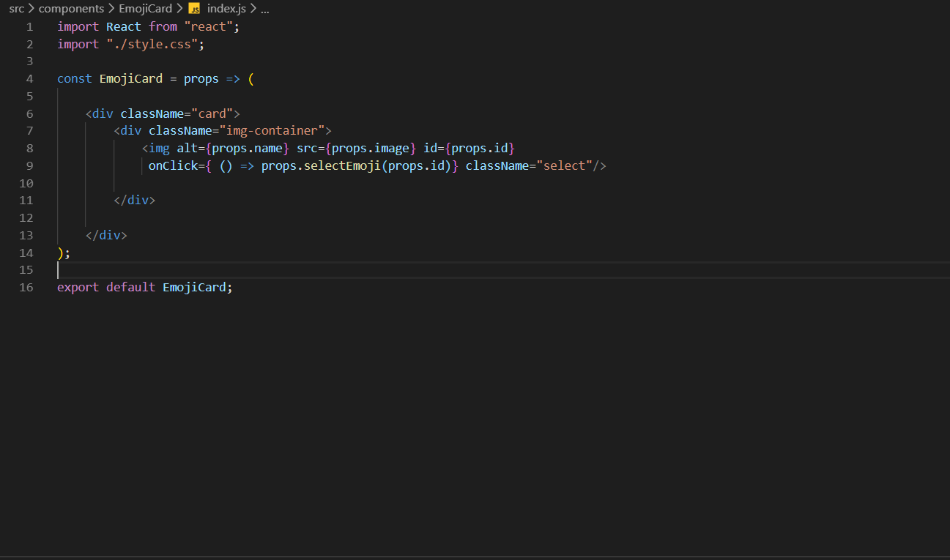The image size is (950, 560).
Task: Click "selectEmoji" method call on line 9
Action: pos(342,165)
